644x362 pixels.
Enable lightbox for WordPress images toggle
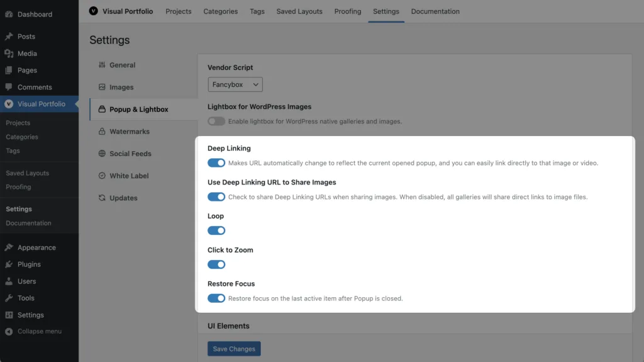[216, 122]
